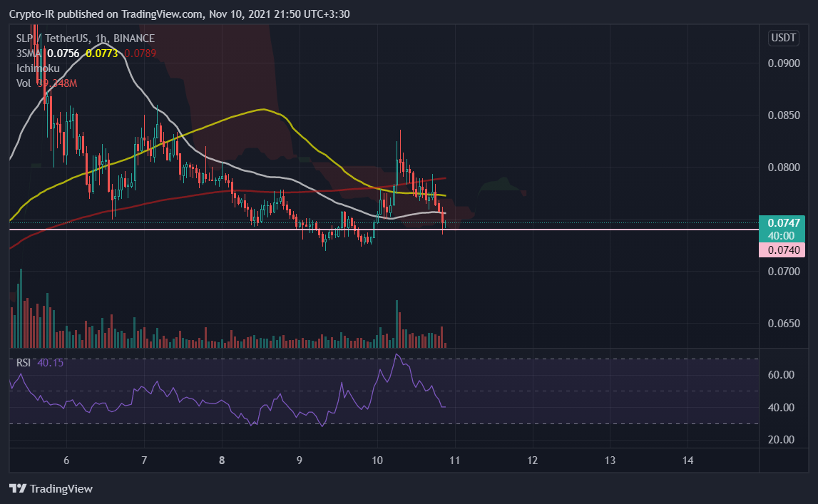Click date 7 on the time axis

pyautogui.click(x=144, y=461)
